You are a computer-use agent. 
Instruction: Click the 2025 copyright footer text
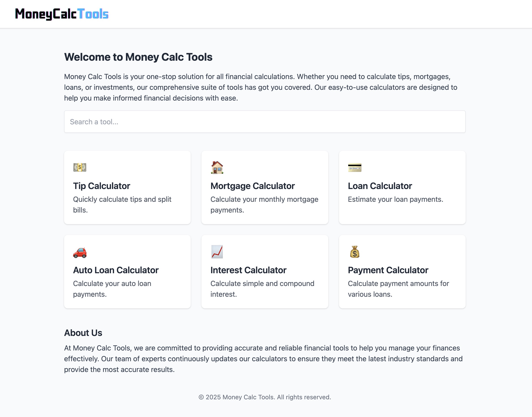coord(265,397)
